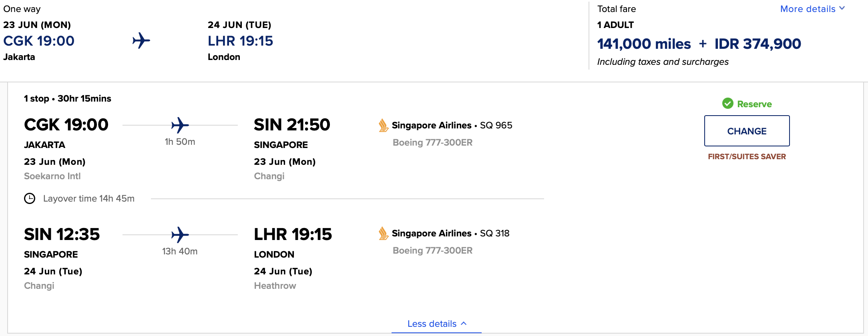Click the CGK 19:00 departure in summary header
868x336 pixels.
tap(39, 41)
